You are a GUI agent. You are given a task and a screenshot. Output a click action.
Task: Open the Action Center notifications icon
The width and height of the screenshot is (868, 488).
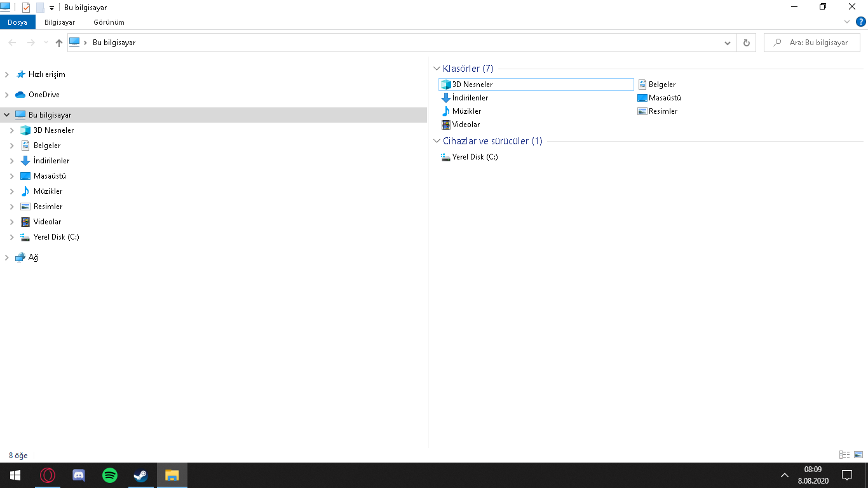846,475
